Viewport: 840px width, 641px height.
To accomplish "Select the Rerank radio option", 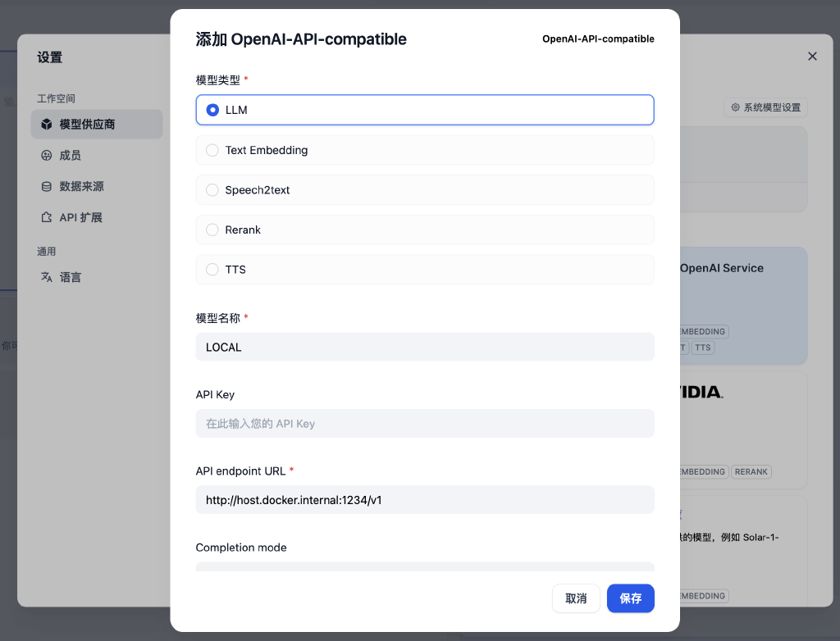I will (x=212, y=230).
